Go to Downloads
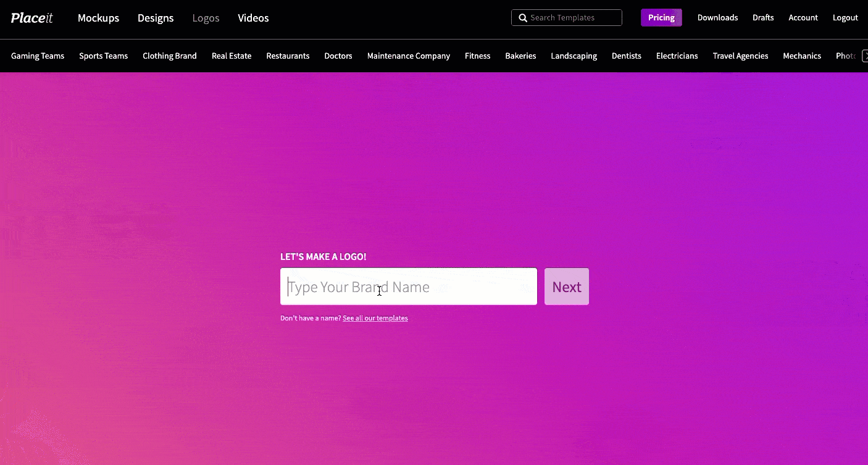 point(717,18)
